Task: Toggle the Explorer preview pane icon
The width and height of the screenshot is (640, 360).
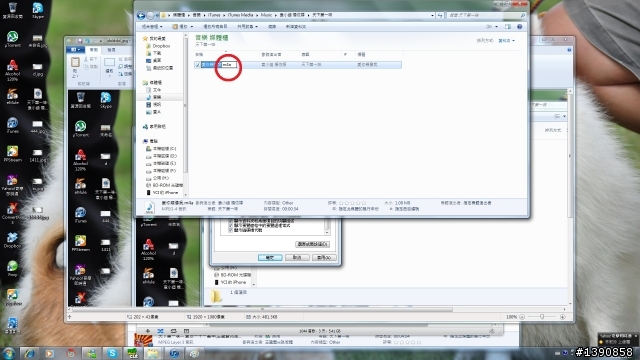Action: [x=508, y=27]
